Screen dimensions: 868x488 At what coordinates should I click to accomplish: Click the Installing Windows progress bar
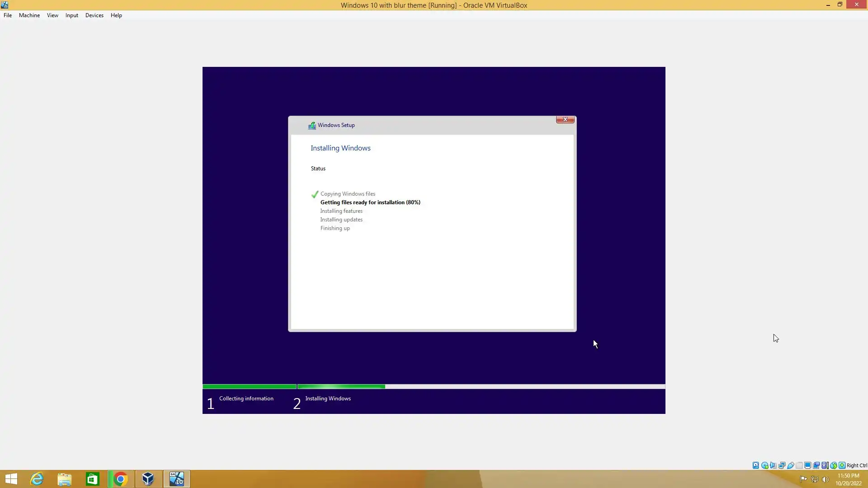pos(481,386)
